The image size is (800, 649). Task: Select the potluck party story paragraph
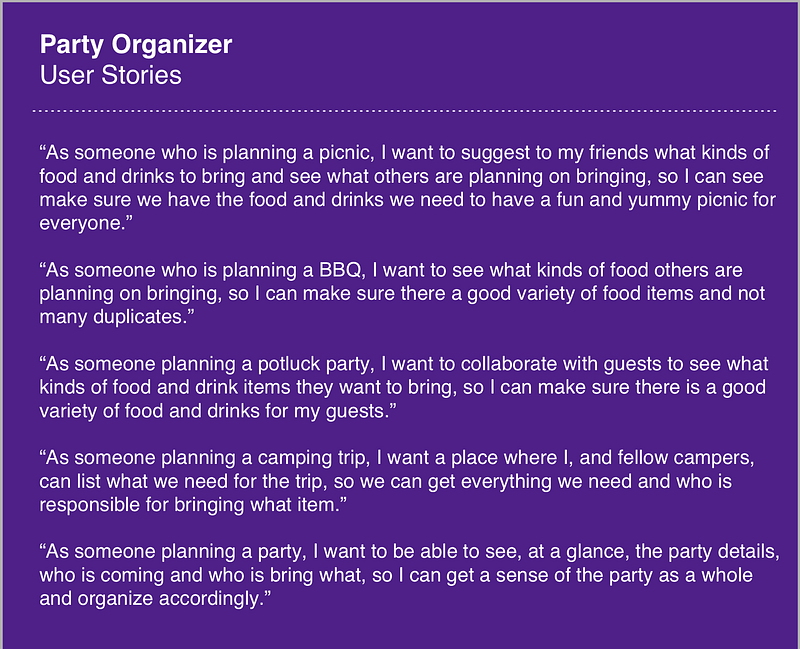[404, 387]
